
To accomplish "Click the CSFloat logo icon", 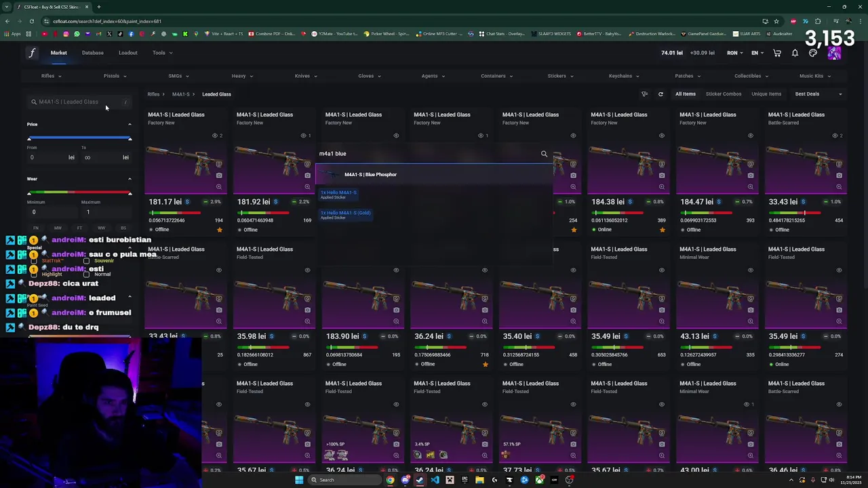I will (31, 53).
